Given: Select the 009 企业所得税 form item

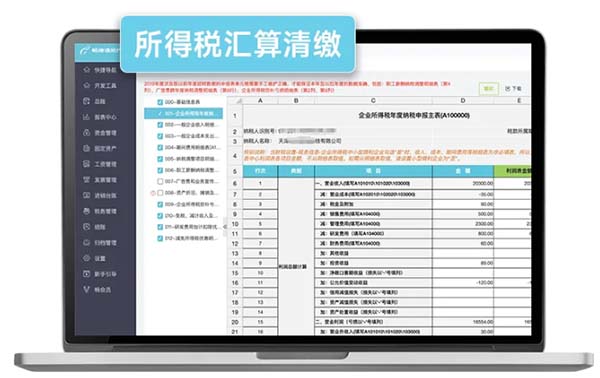Looking at the screenshot, I should [189, 204].
